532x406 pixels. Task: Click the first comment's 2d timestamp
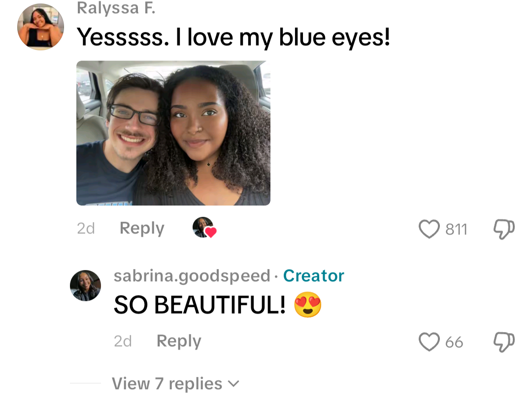tap(86, 229)
